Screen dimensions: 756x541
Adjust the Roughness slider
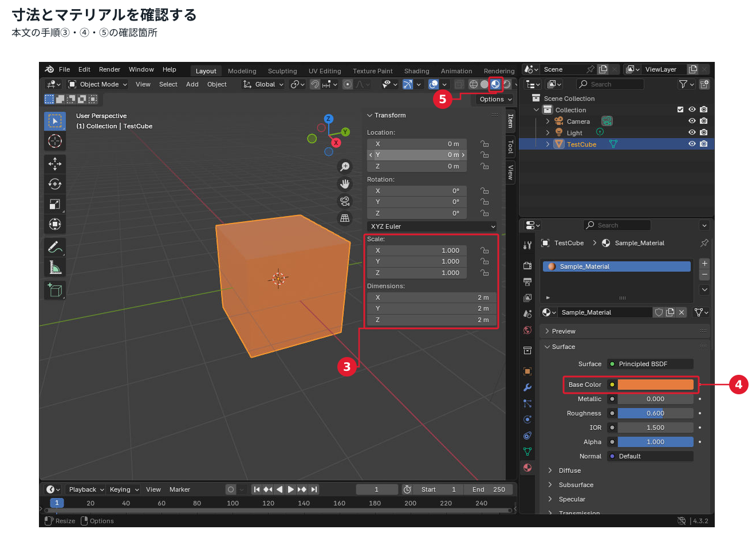pos(655,413)
